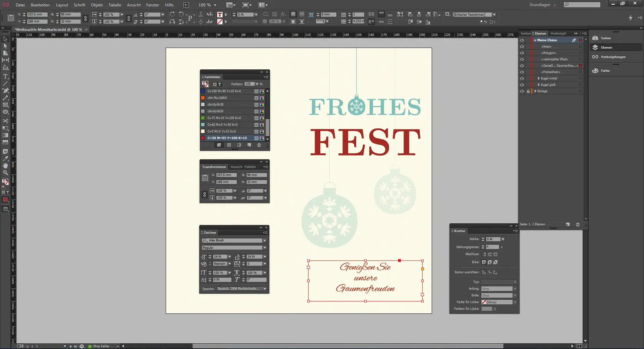Delete swatch with Farbfelder trash icon

coord(259,145)
